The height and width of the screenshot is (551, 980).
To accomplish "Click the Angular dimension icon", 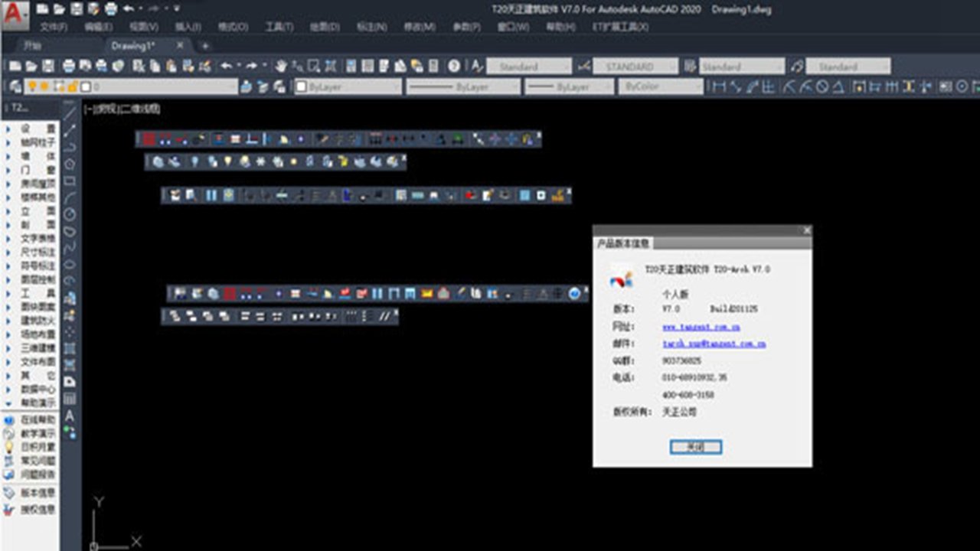I will (838, 86).
